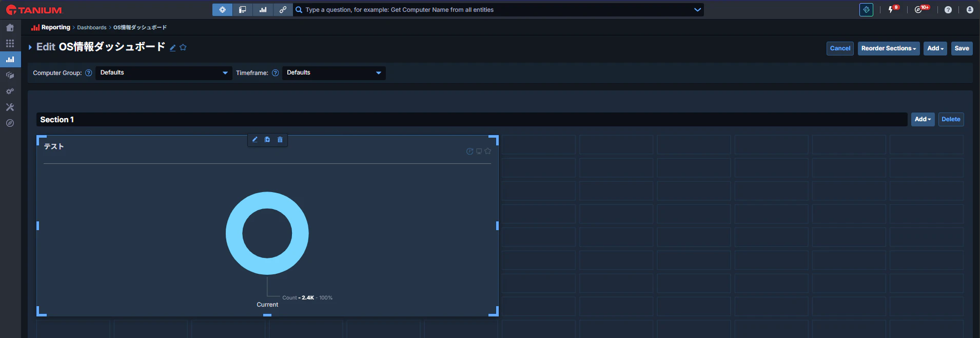Show Computer Group help tooltip
Image resolution: width=980 pixels, height=338 pixels.
coord(89,73)
